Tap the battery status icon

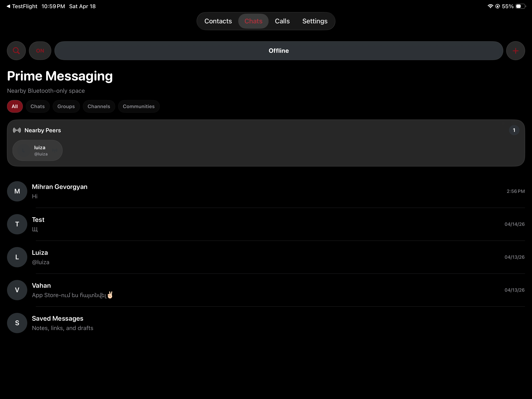point(521,6)
